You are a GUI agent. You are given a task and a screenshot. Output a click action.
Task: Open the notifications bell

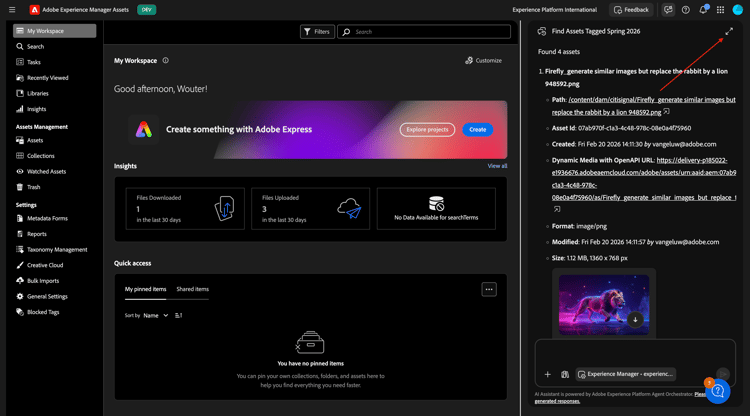click(x=703, y=10)
